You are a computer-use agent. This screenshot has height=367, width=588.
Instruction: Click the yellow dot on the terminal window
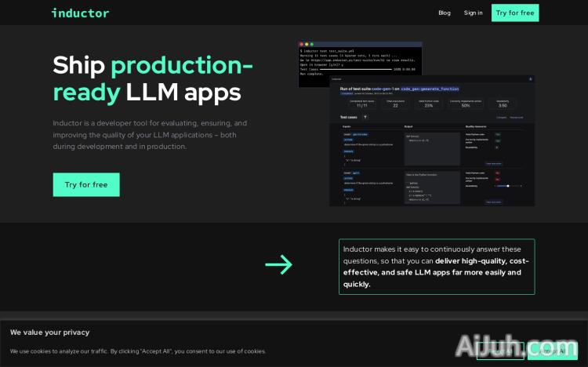(307, 45)
